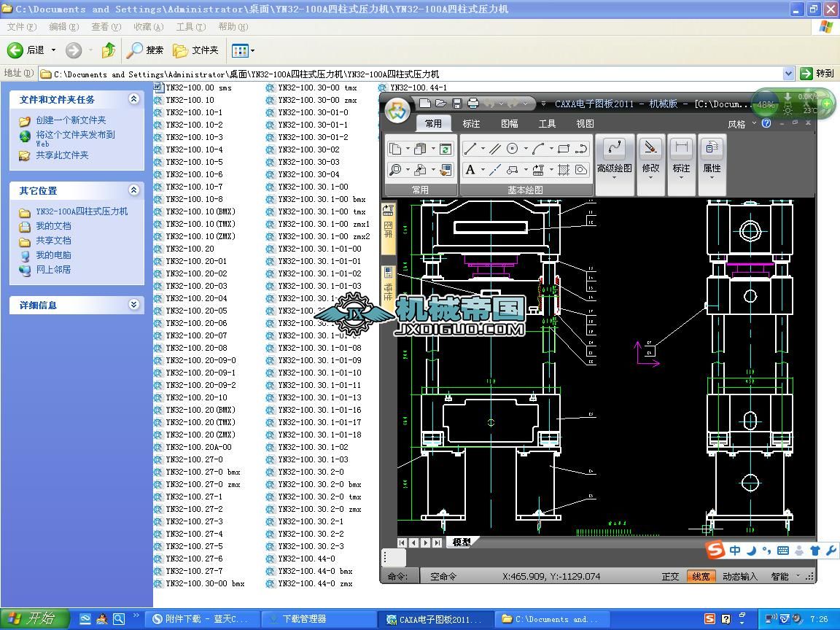The image size is (840, 630).
Task: Click the Print icon in CAXA quick access
Action: coord(473,104)
